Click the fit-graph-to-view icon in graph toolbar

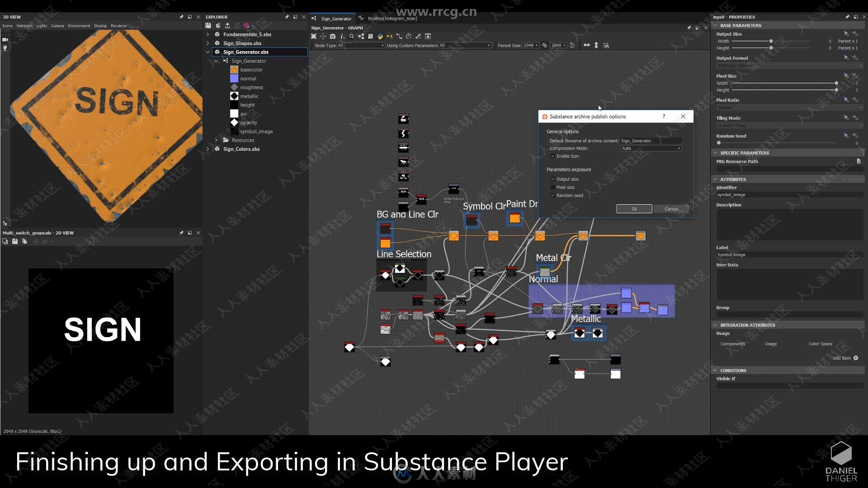tap(314, 36)
